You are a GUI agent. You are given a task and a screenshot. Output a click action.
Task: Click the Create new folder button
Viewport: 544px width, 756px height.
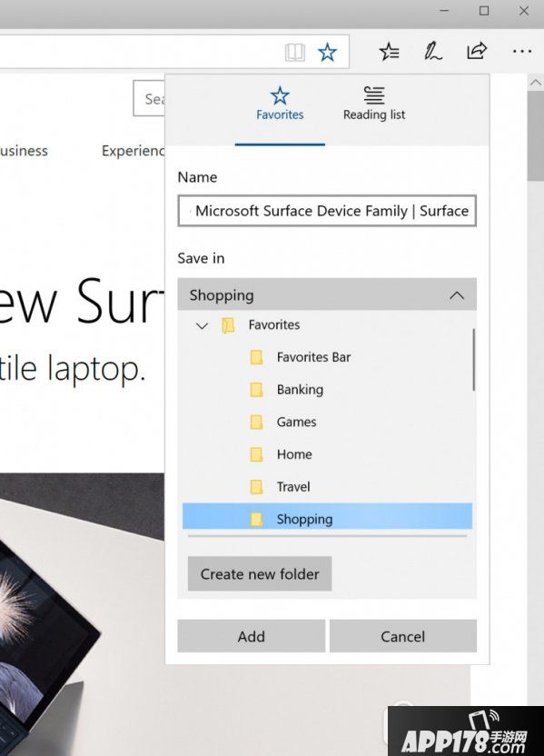click(x=260, y=573)
